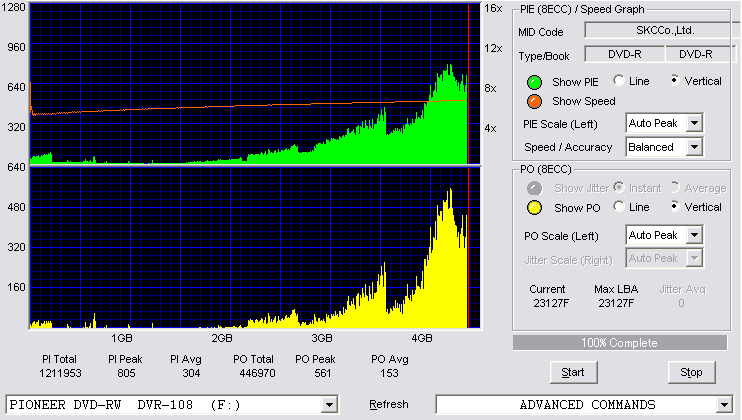The height and width of the screenshot is (420, 742).
Task: Click the PI Peak value 805
Action: click(126, 373)
